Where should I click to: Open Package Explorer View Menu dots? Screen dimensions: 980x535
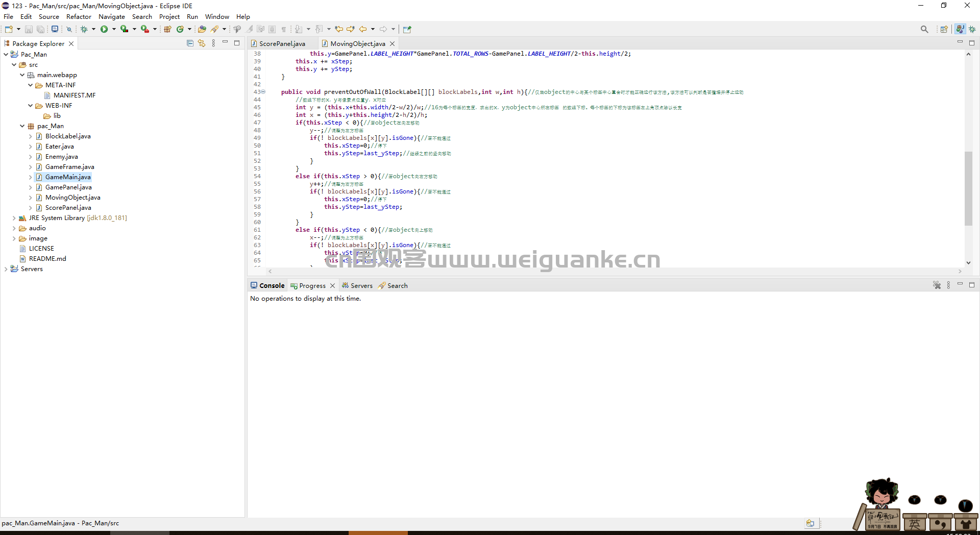click(x=213, y=43)
